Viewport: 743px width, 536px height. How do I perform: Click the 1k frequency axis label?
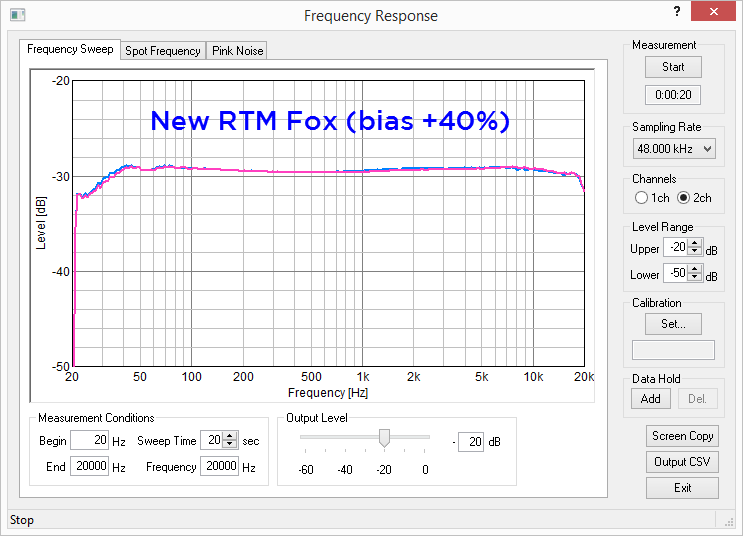coord(363,377)
